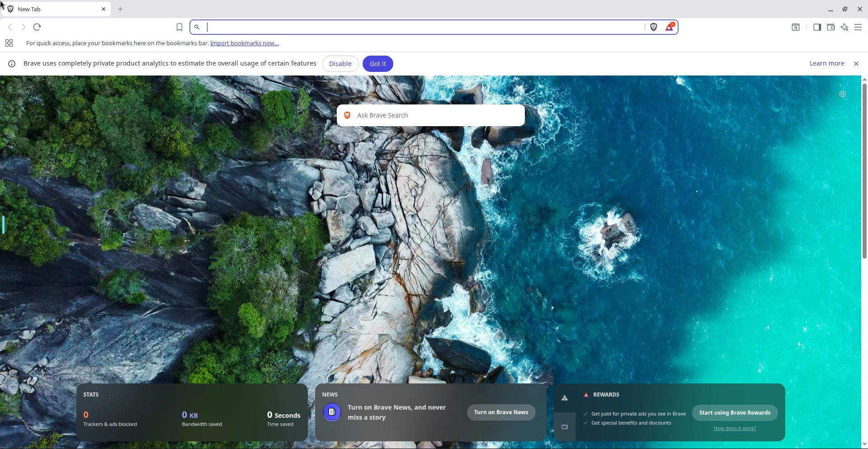868x449 pixels.
Task: Click the Brave Shields lion icon
Action: (653, 27)
